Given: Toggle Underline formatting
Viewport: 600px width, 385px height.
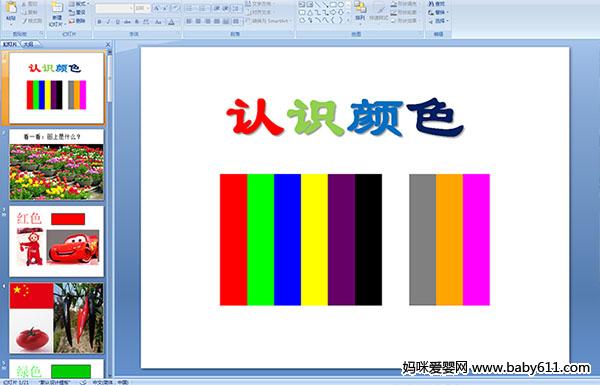Looking at the screenshot, I should pos(117,22).
